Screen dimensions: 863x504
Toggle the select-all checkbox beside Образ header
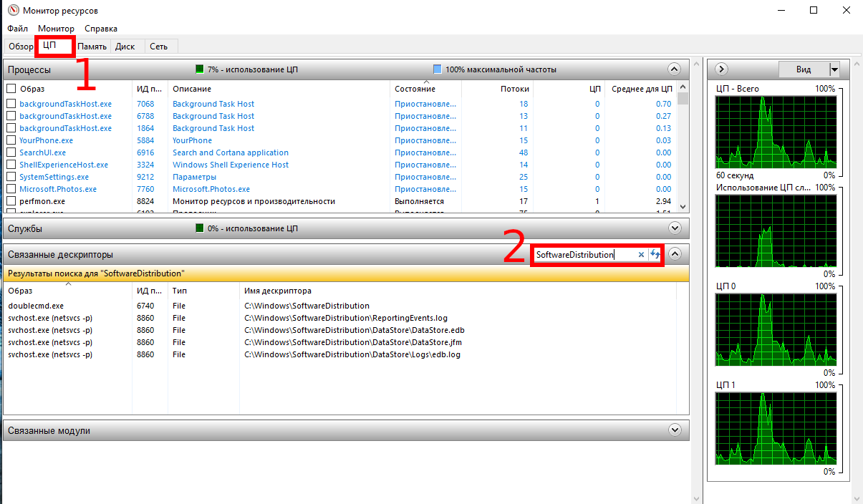tap(11, 89)
